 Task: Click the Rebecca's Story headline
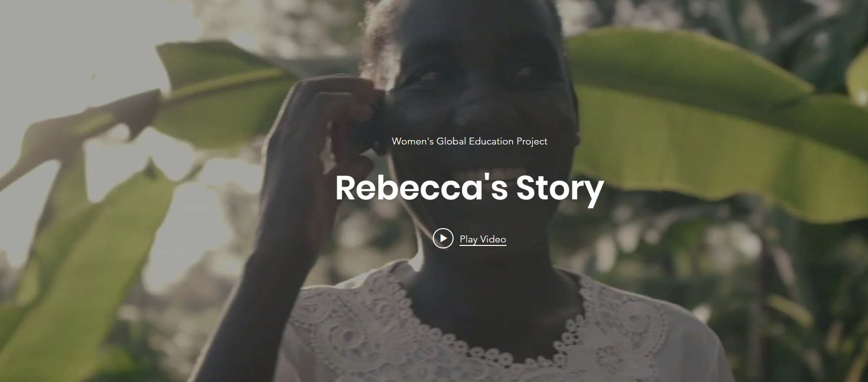coord(469,189)
